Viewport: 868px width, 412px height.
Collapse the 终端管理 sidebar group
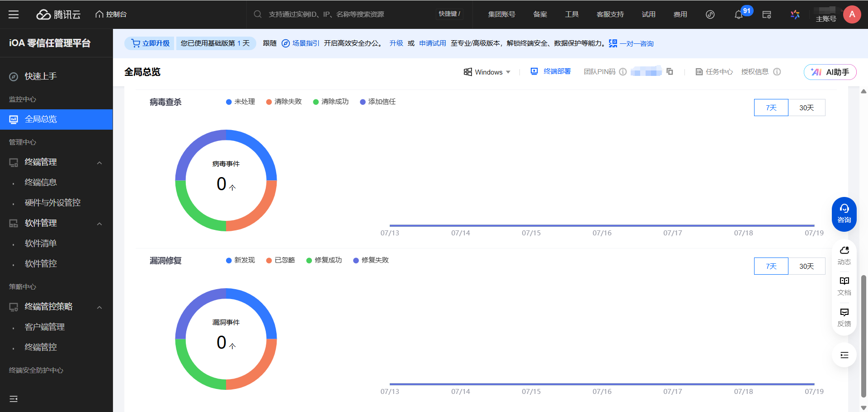[x=99, y=163]
